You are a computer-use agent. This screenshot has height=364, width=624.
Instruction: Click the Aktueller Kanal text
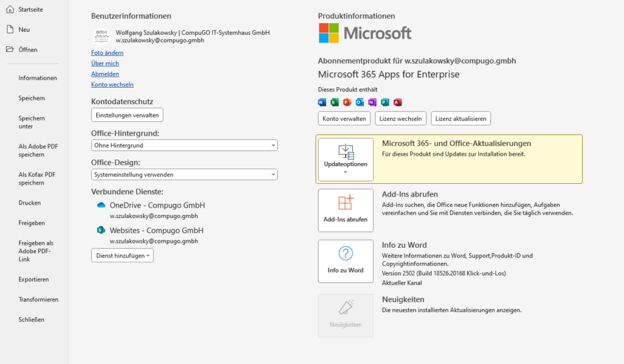click(402, 283)
